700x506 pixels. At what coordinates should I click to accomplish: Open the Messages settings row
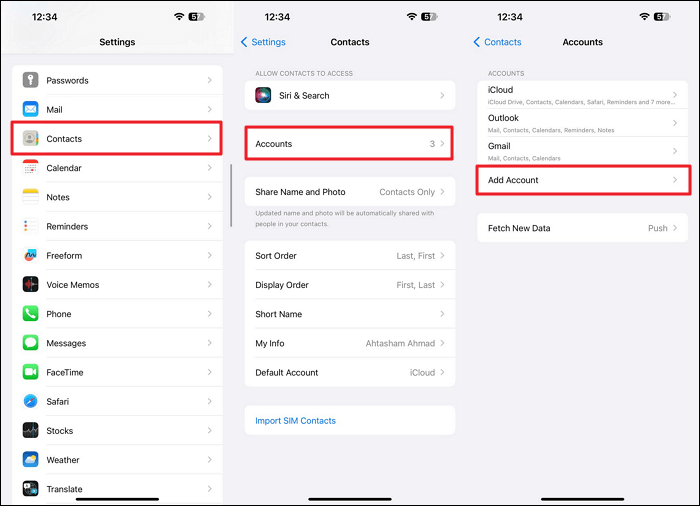point(117,343)
